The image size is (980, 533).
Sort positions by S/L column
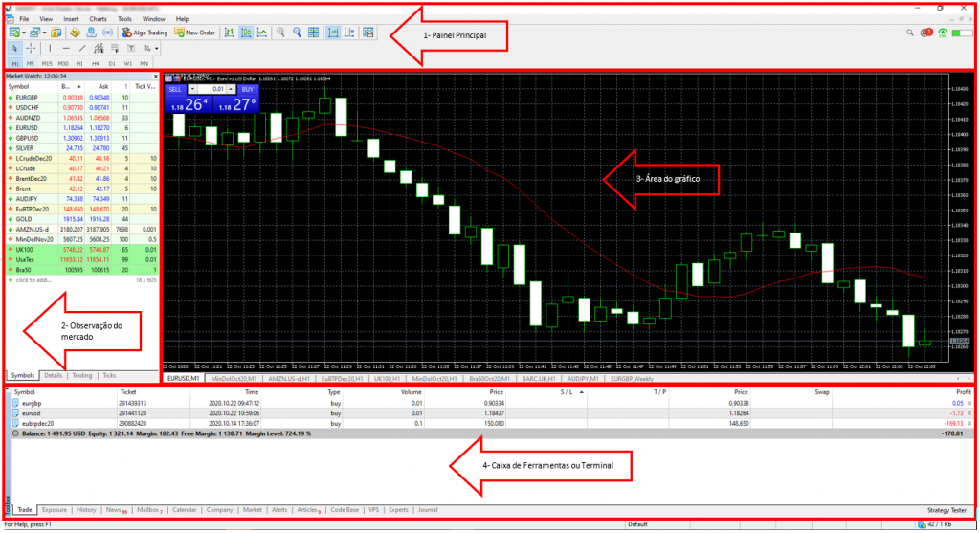coord(566,392)
